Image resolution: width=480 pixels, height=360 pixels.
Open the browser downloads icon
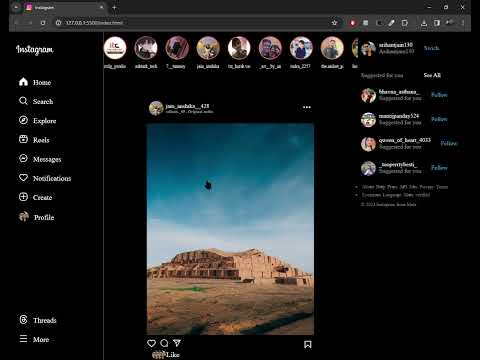tap(424, 23)
